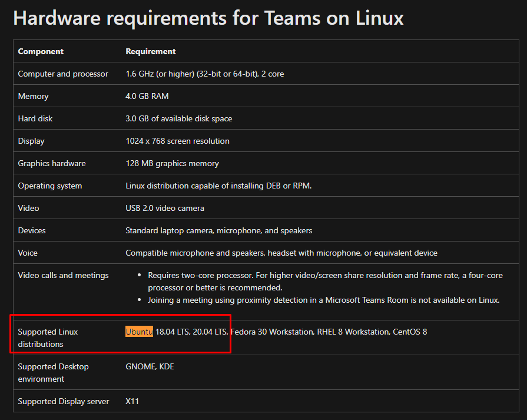Screen dimensions: 527x420
Task: Click the 'Requires two-core processor' bullet text
Action: coord(325,282)
